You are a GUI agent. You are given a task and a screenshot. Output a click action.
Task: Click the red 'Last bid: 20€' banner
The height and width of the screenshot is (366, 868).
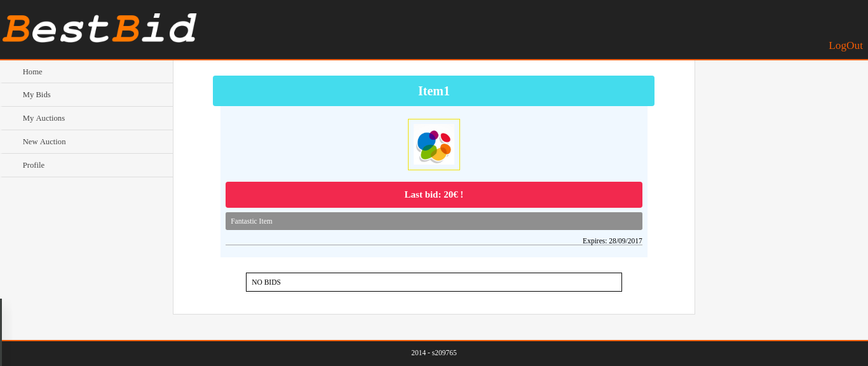pyautogui.click(x=433, y=194)
